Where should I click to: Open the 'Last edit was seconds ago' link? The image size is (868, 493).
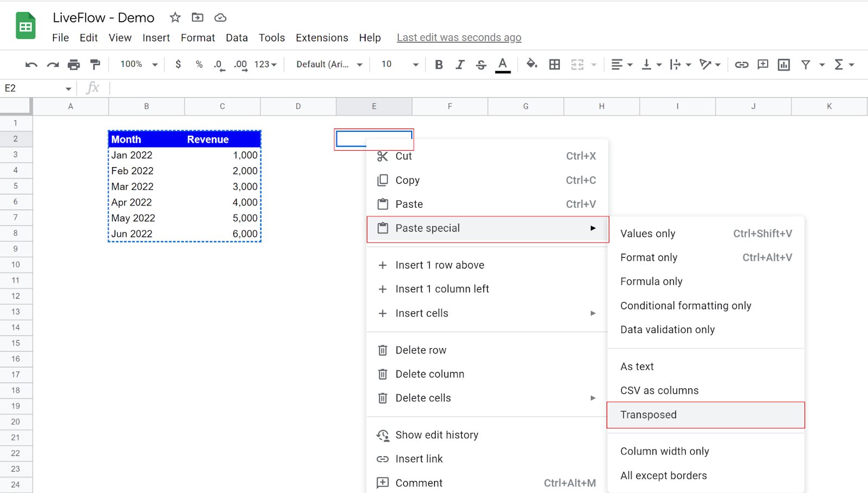[x=458, y=37]
